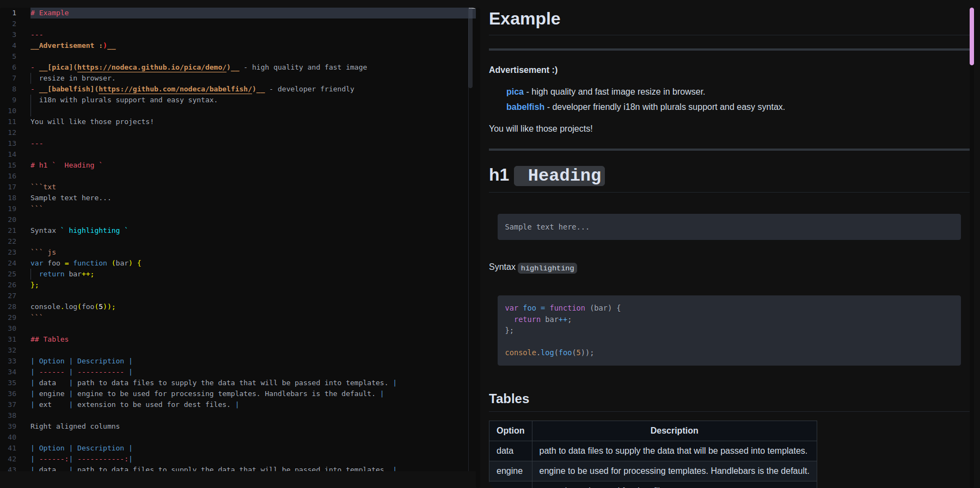Click the '```txt' fence line in editor
The height and width of the screenshot is (488, 980).
click(43, 187)
